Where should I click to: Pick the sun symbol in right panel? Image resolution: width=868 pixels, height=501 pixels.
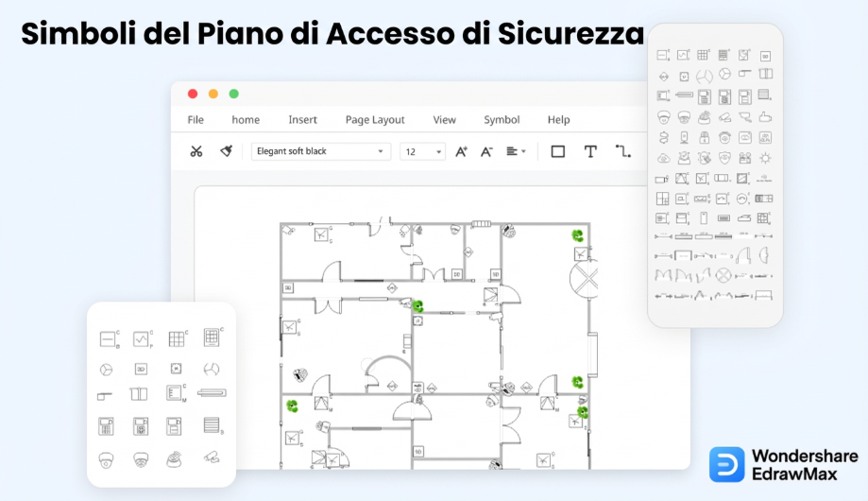[765, 159]
